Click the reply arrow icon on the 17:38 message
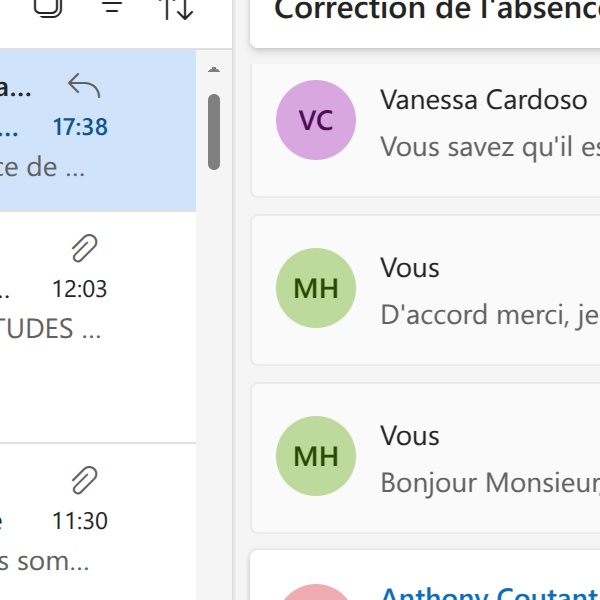The width and height of the screenshot is (600, 600). pos(84,87)
